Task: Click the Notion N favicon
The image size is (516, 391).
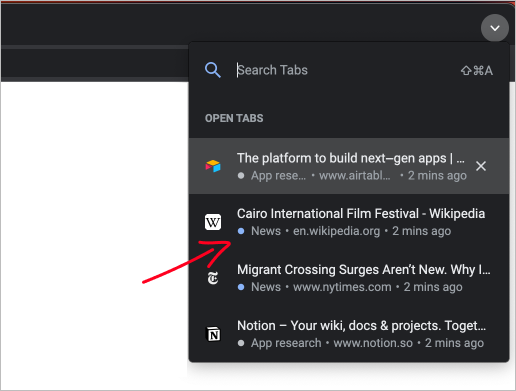Action: [x=213, y=334]
